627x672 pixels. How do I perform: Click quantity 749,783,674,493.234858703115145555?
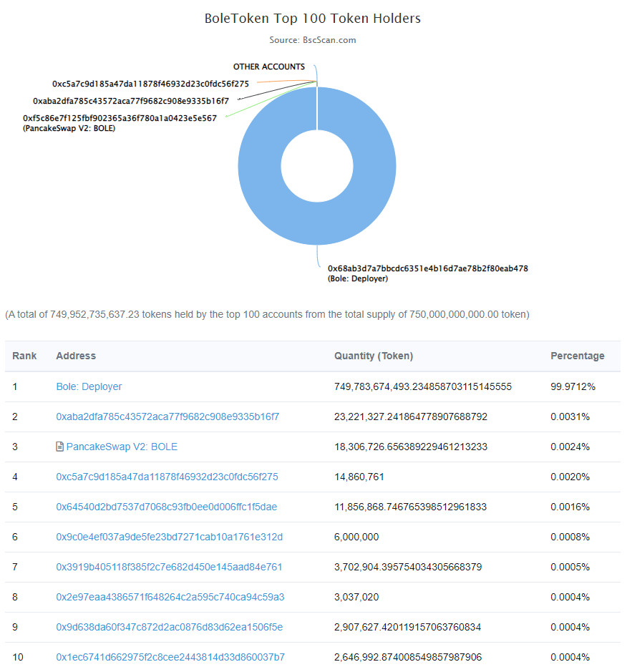423,386
